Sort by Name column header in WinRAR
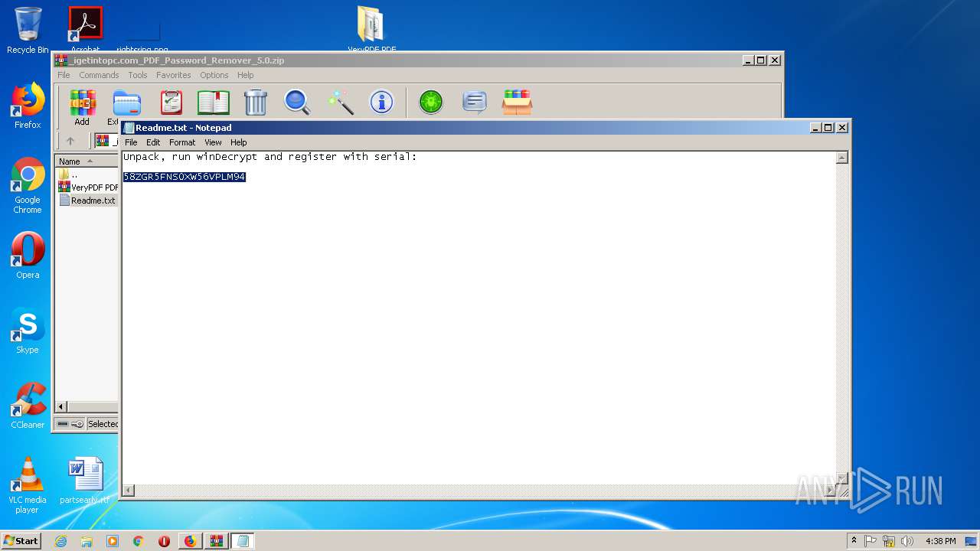This screenshot has width=980, height=551. click(87, 161)
